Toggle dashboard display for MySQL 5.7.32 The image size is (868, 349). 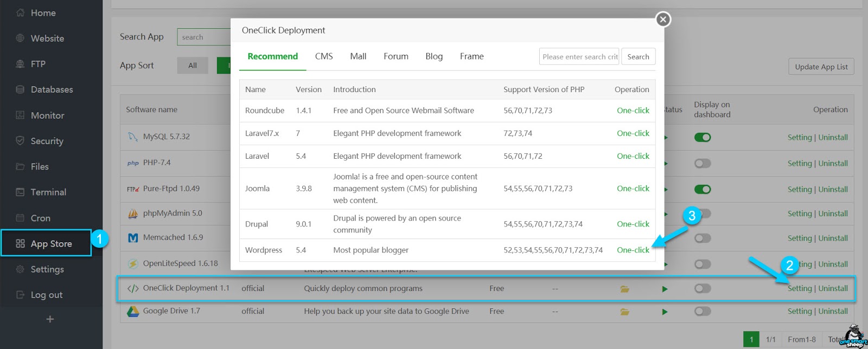pyautogui.click(x=703, y=137)
